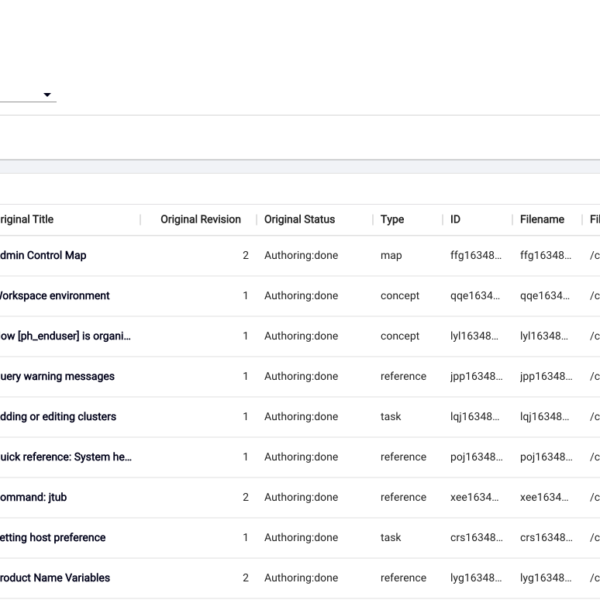The image size is (600, 600).
Task: Click 'task' type in Setting host preference row
Action: click(x=391, y=537)
